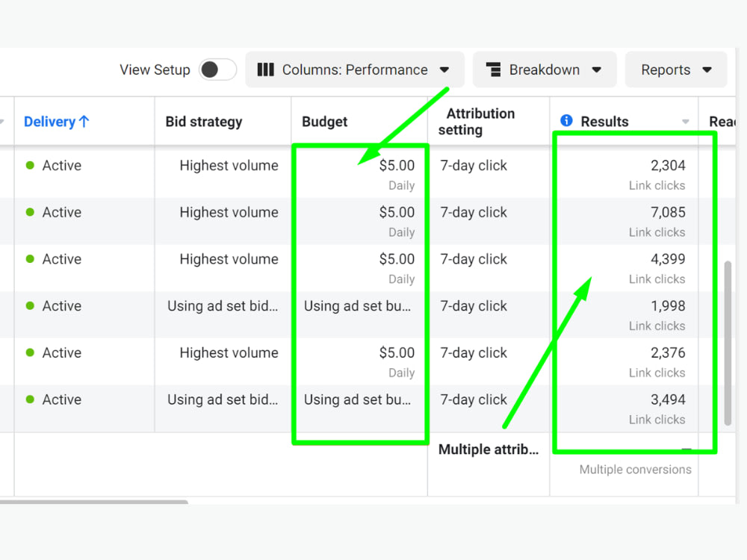
Task: Click the 7,085 link clicks result
Action: (668, 212)
